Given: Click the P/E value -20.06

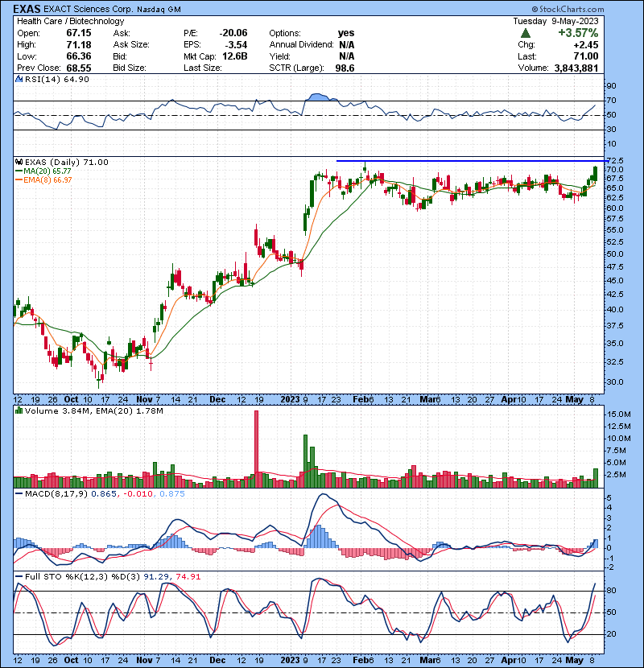Looking at the screenshot, I should coord(233,33).
